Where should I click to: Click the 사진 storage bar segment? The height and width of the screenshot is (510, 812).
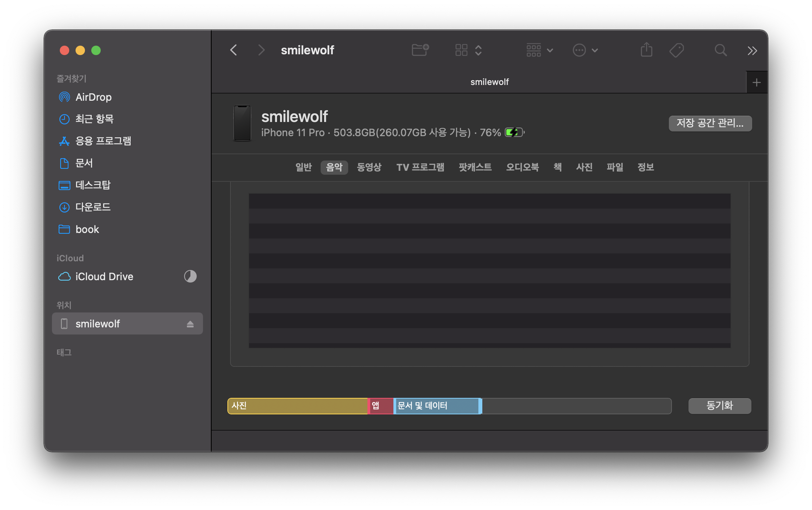[x=297, y=406]
